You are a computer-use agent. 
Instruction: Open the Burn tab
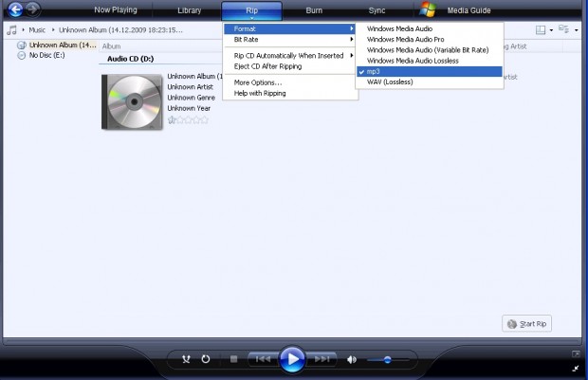click(x=314, y=10)
